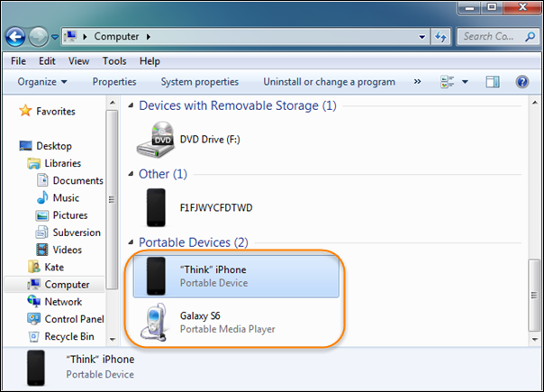This screenshot has width=544, height=392.
Task: Click Computer breadcrumb in address bar
Action: pyautogui.click(x=116, y=36)
